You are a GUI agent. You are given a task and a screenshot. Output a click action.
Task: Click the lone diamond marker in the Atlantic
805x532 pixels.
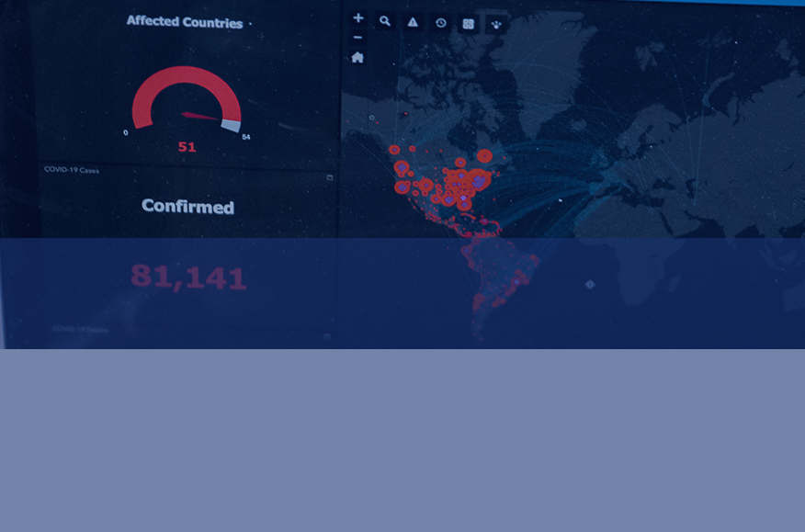(x=590, y=284)
